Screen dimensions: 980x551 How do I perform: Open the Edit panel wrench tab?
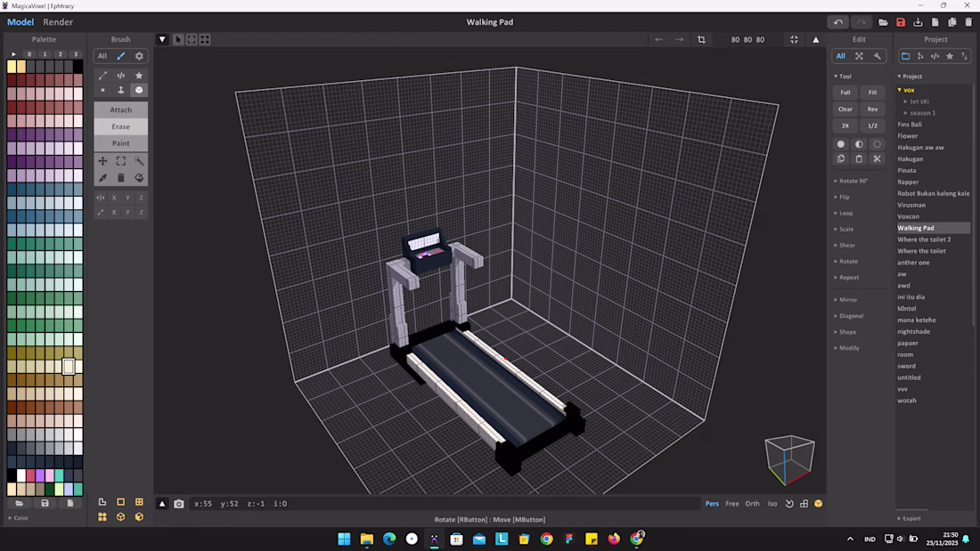point(877,56)
